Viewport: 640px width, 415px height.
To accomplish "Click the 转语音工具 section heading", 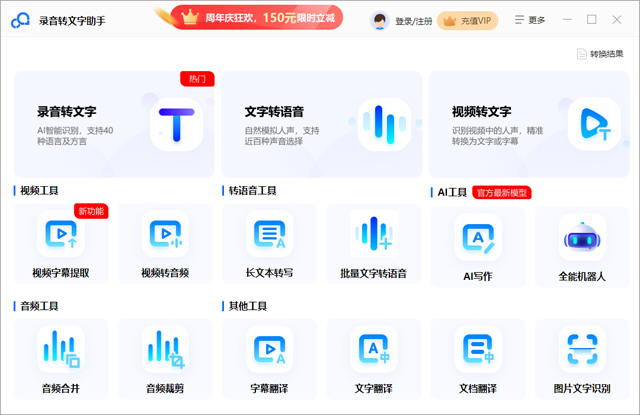I will [253, 191].
